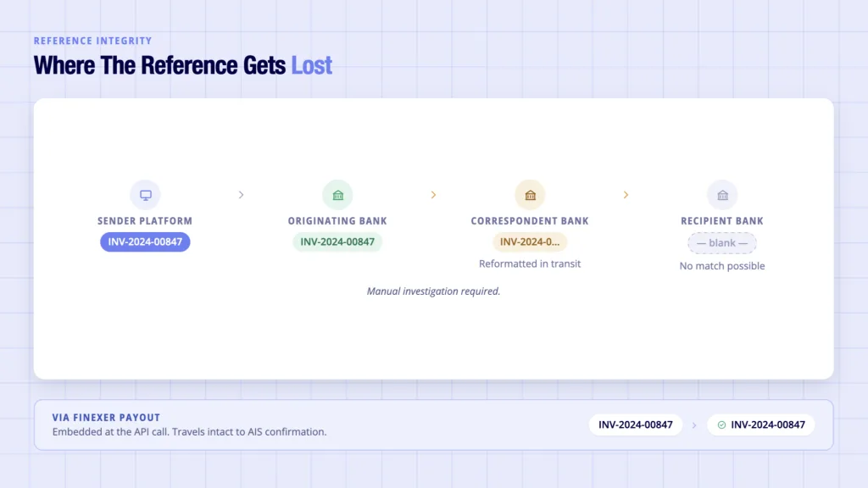Click the first white INV-2024-00847 payout pill
The width and height of the screenshot is (868, 488).
click(636, 425)
